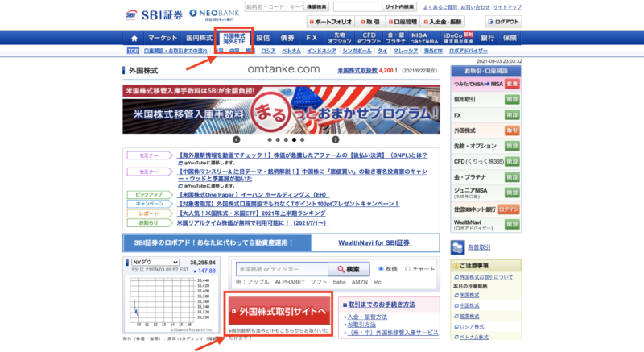Open the 債券 menu

(x=287, y=38)
